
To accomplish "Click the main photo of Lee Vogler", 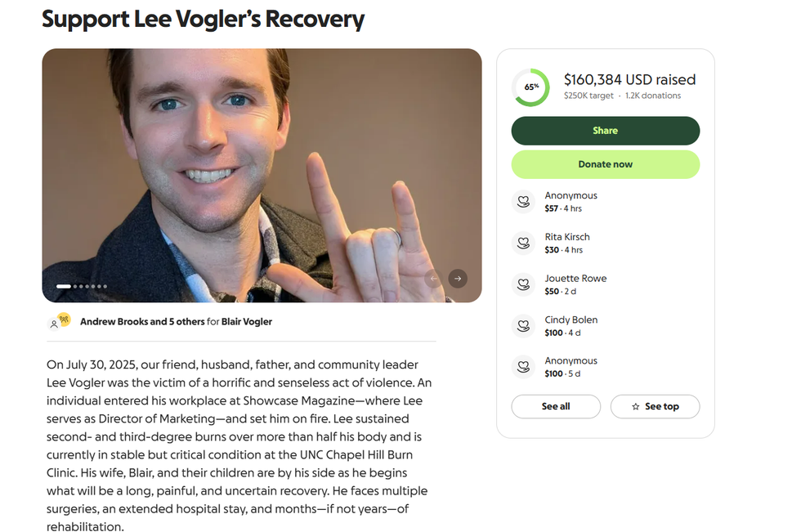I will 262,176.
